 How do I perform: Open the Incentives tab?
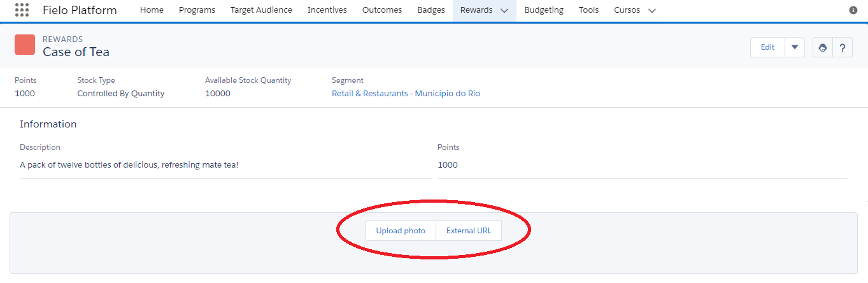tap(327, 10)
